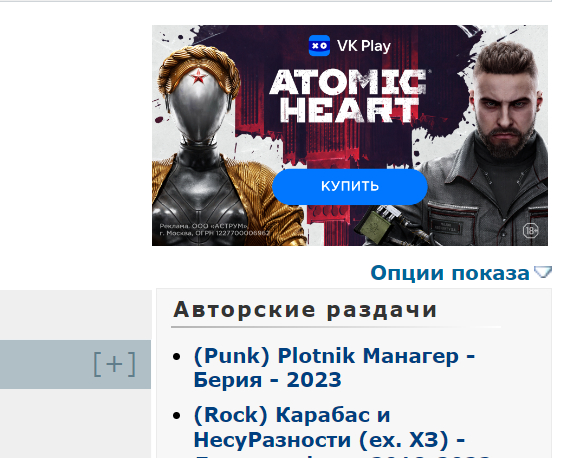Click the robot twin character image
Screen dimensions: 567x458
[x=217, y=145]
